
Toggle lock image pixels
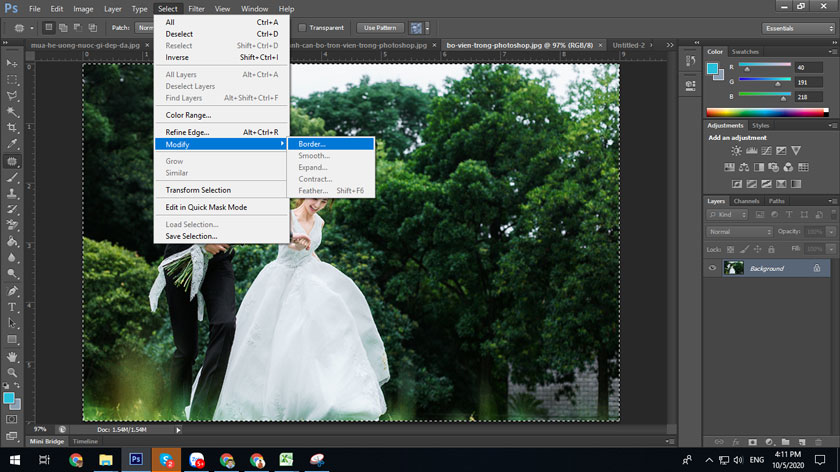(744, 249)
